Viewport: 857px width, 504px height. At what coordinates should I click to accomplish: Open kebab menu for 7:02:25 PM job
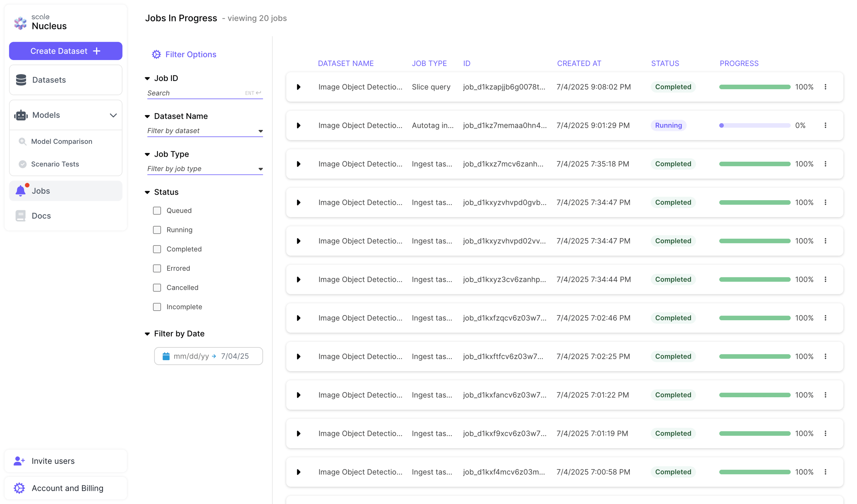(825, 357)
